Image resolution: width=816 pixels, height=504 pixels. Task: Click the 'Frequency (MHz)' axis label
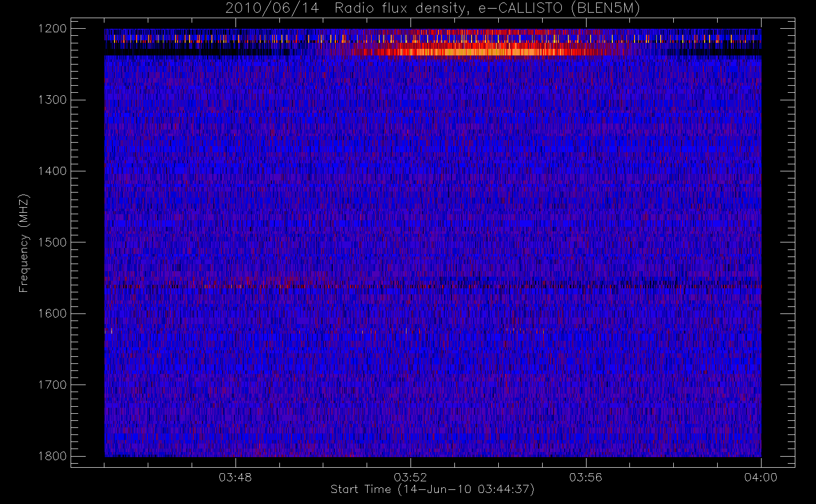[x=24, y=243]
